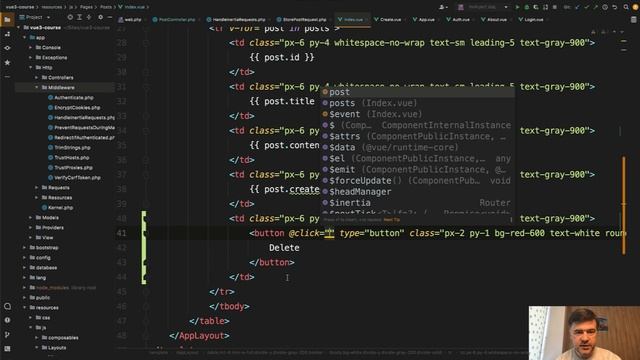Select '$attrs' autocomplete suggestion
640x360 pixels.
[417, 136]
